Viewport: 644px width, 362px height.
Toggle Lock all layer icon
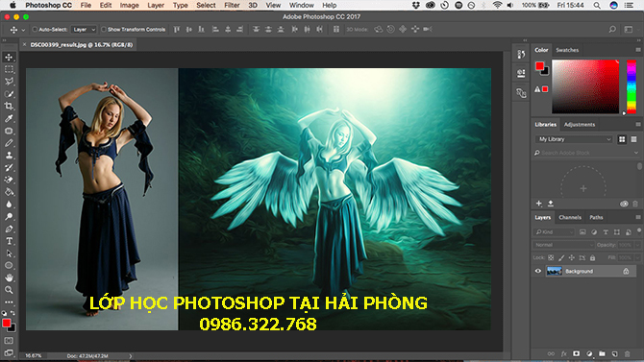point(592,257)
